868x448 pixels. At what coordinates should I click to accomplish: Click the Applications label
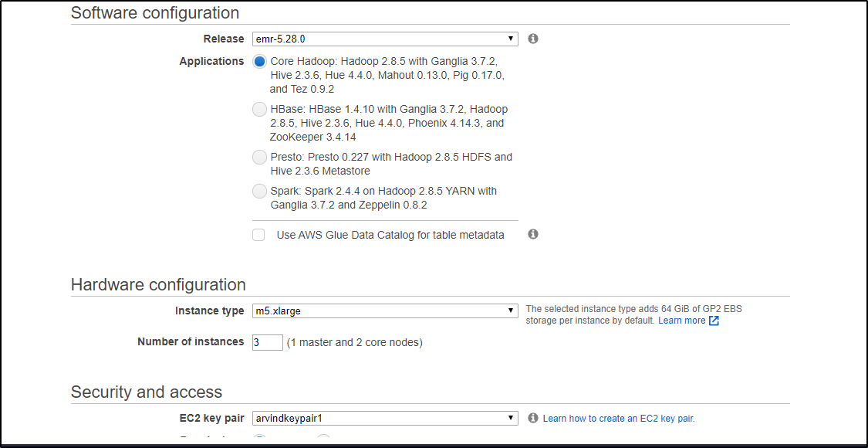tap(211, 62)
